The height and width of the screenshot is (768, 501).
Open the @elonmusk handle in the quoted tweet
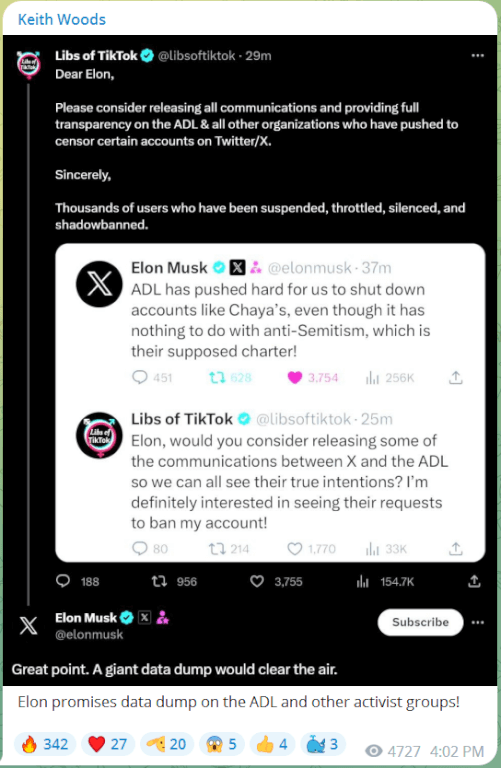tap(310, 268)
